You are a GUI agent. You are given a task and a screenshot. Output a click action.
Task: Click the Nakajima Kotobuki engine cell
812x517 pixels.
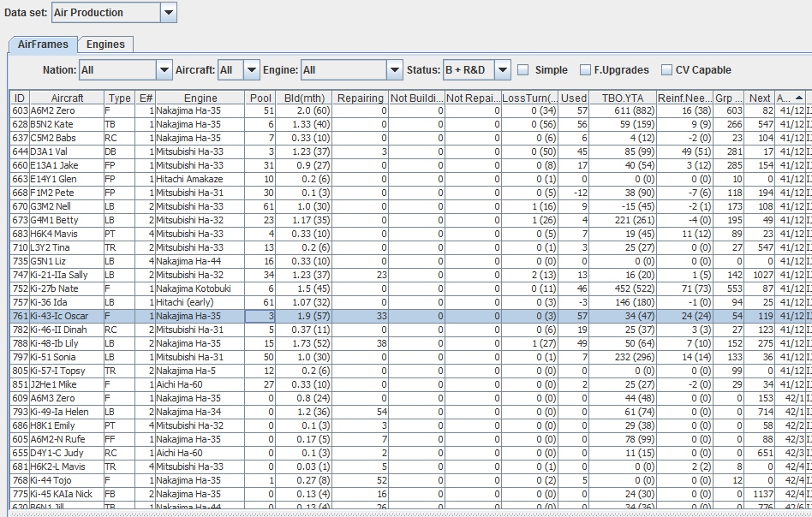pyautogui.click(x=200, y=288)
